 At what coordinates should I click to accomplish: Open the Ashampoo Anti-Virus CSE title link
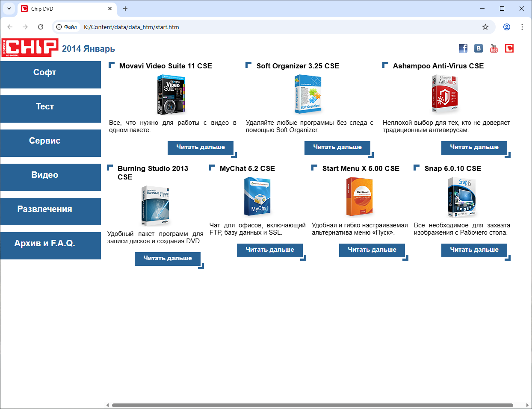pos(438,66)
